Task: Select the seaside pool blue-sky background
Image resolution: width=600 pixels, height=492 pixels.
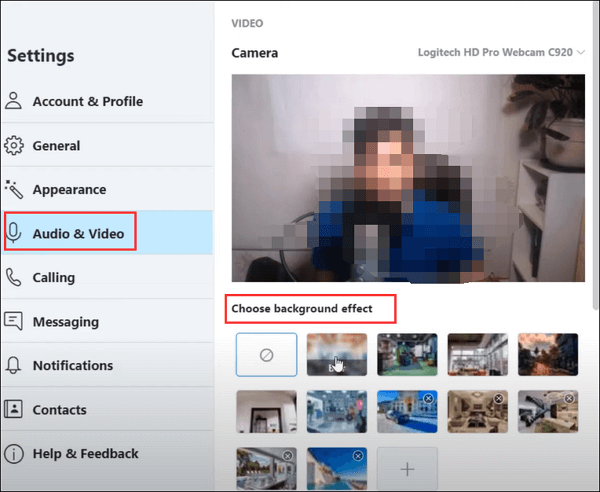Action: click(337, 469)
